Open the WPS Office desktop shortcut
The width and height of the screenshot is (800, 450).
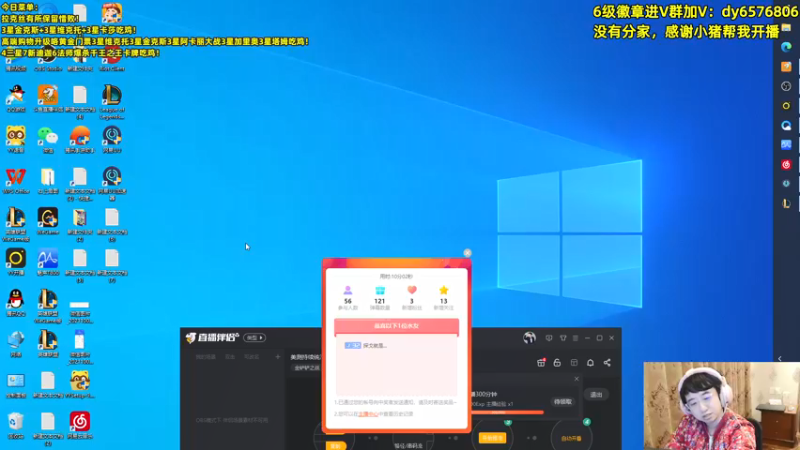tap(16, 181)
